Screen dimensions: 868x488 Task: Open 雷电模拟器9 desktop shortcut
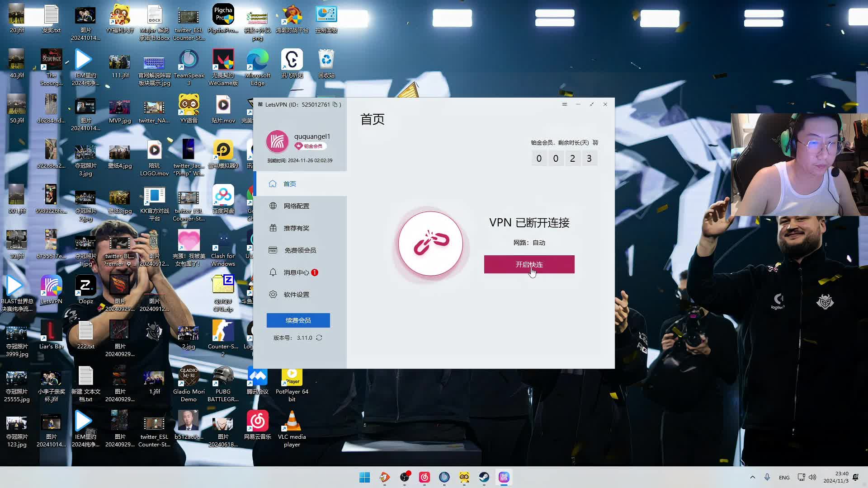point(223,155)
